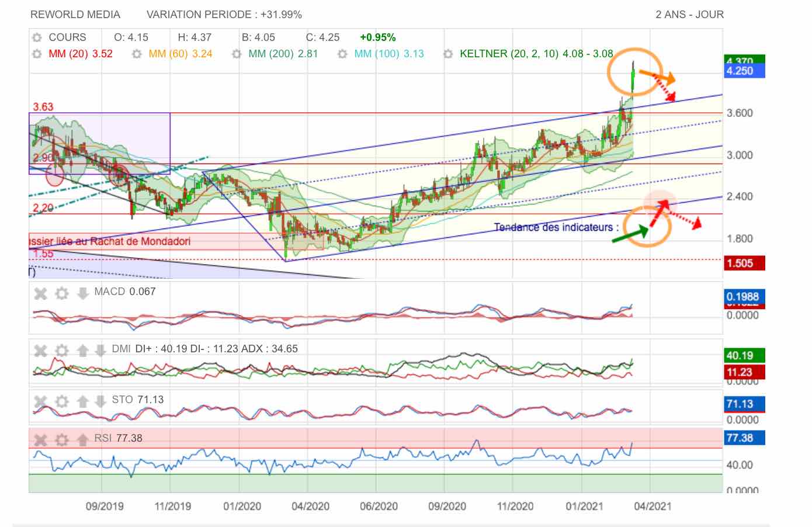Open settings gear for MM (100)

[x=342, y=54]
